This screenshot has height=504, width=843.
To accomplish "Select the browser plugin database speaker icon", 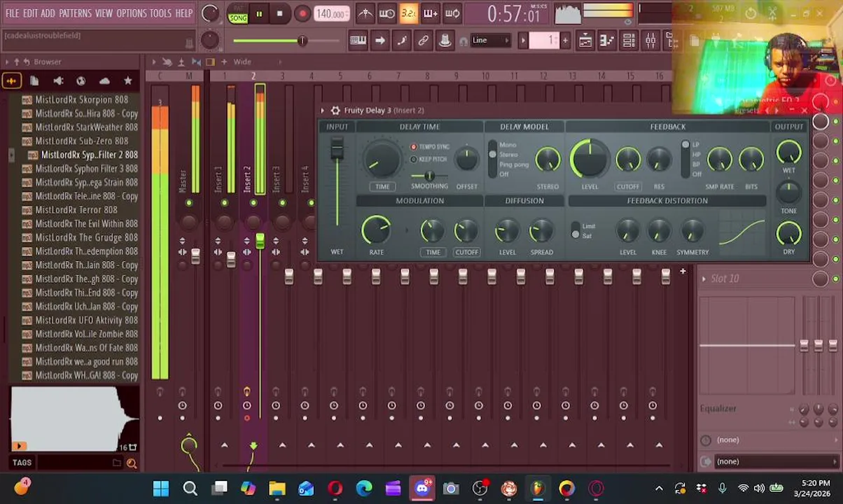I will (x=58, y=81).
